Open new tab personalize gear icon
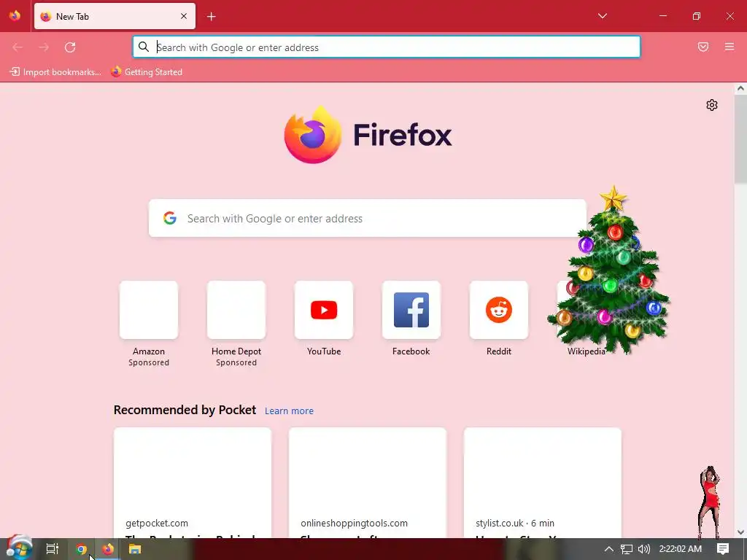The height and width of the screenshot is (560, 747). [712, 105]
